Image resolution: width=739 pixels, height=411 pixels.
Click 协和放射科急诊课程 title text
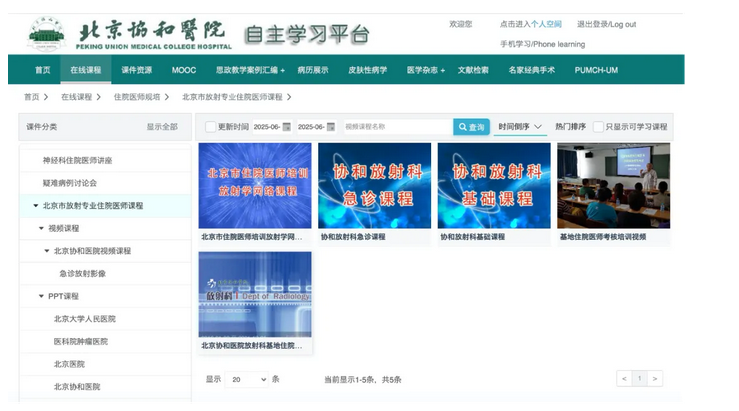coord(353,237)
